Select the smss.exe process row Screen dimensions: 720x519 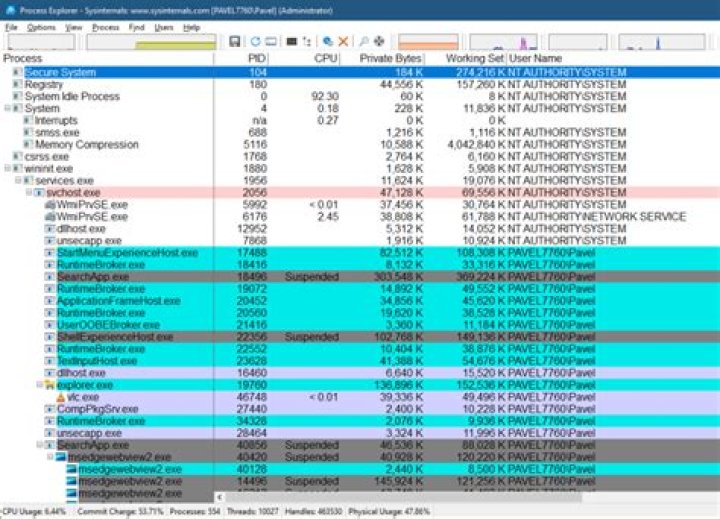360,133
